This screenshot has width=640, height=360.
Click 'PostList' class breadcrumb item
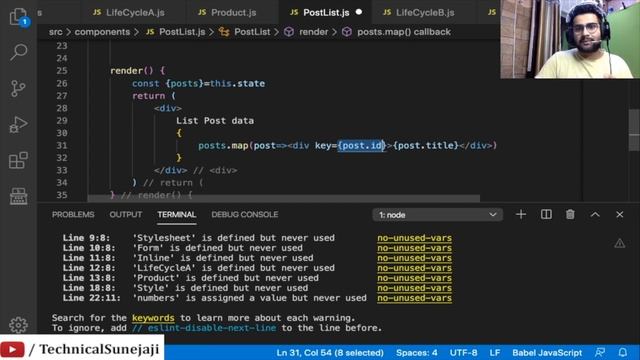pos(252,32)
